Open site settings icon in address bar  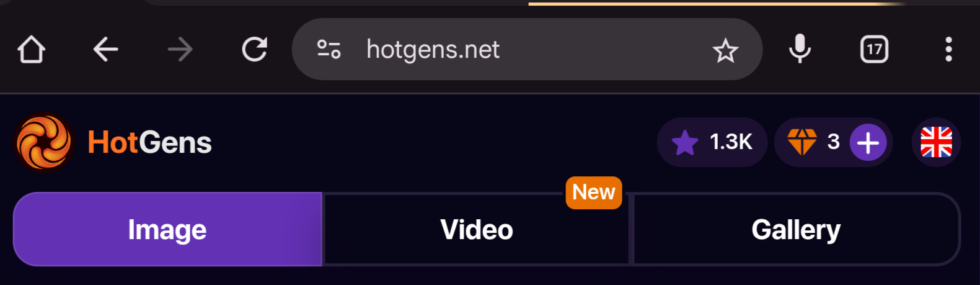(x=329, y=49)
